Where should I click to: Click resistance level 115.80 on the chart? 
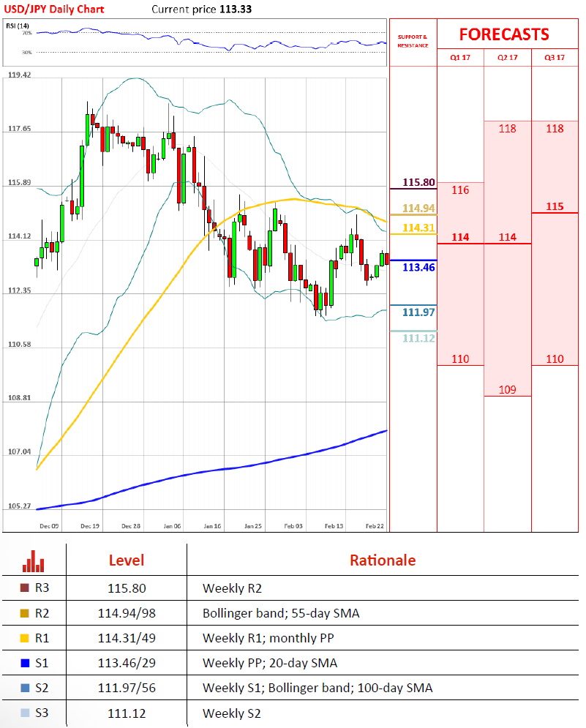[x=418, y=182]
